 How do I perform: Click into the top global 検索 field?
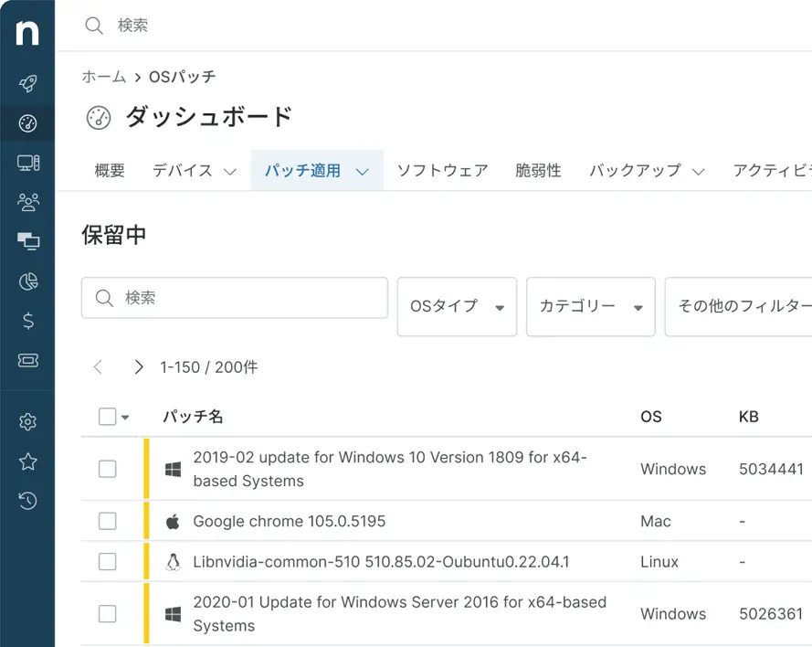[x=132, y=26]
